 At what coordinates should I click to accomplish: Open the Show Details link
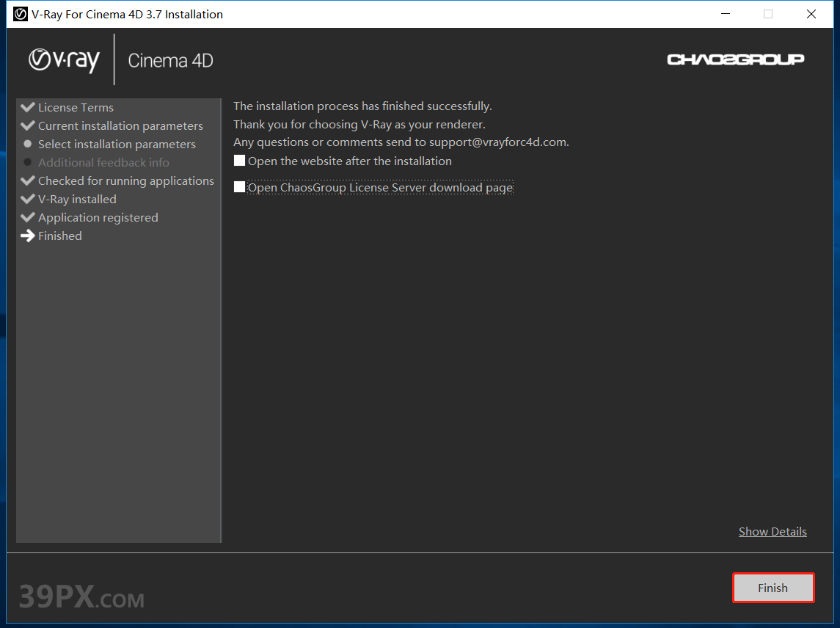(x=773, y=532)
